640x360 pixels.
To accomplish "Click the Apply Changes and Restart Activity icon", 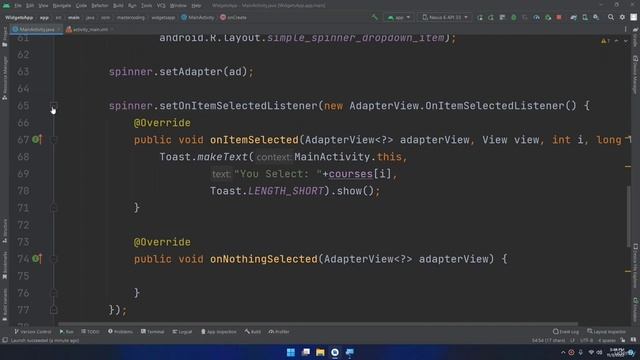I will pyautogui.click(x=491, y=18).
